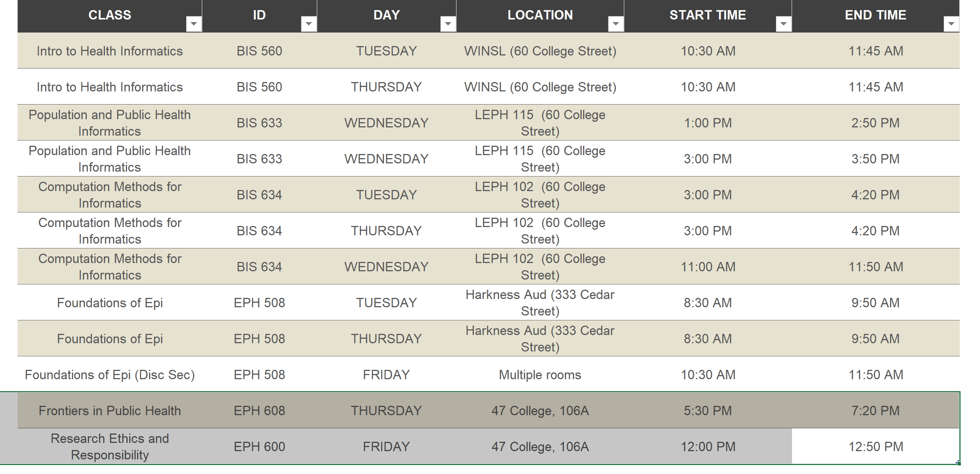Open the LOCATION column filter dropdown

click(616, 24)
